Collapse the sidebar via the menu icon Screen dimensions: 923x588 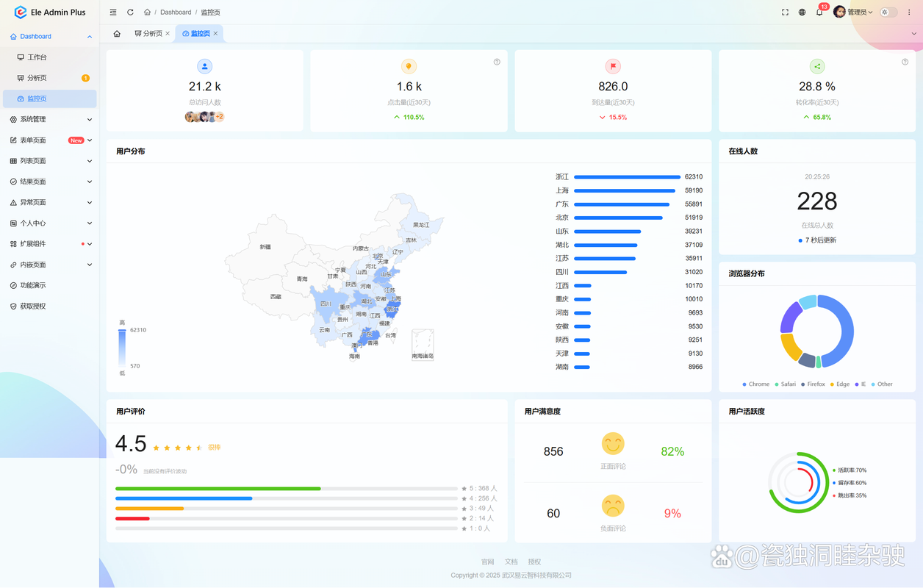[x=112, y=12]
